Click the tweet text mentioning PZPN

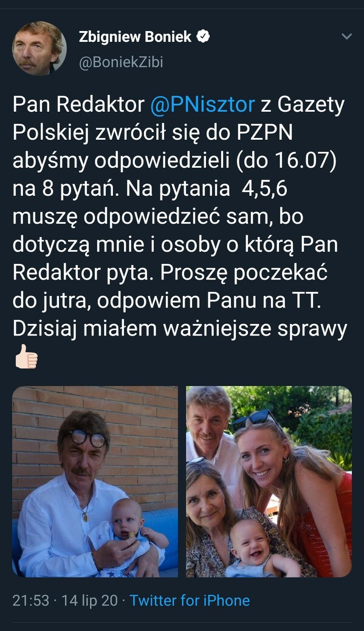(180, 216)
